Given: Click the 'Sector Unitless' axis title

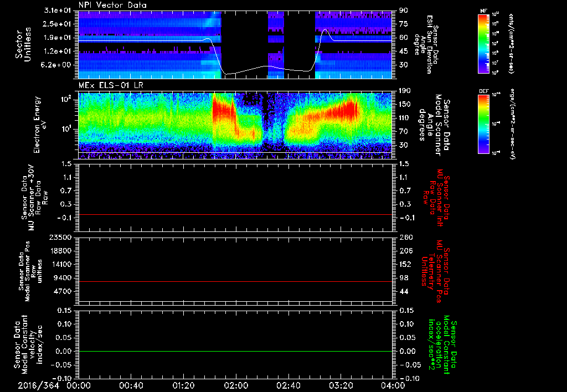Looking at the screenshot, I should coord(23,44).
